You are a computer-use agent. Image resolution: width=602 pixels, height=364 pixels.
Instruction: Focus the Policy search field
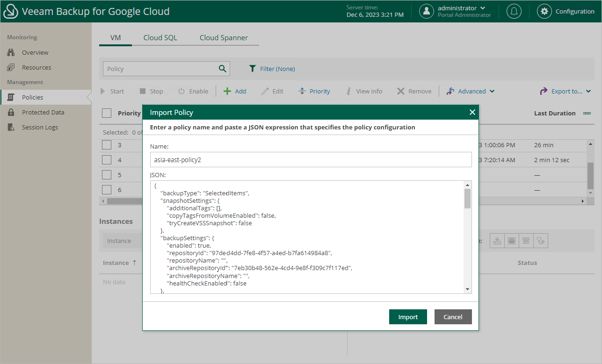[160, 69]
